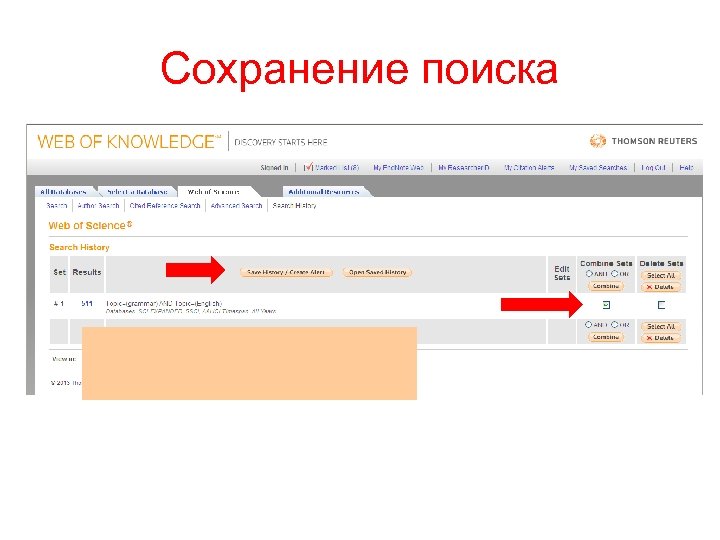Image resolution: width=720 pixels, height=540 pixels.
Task: Toggle delete checkbox for set #1
Action: point(661,305)
